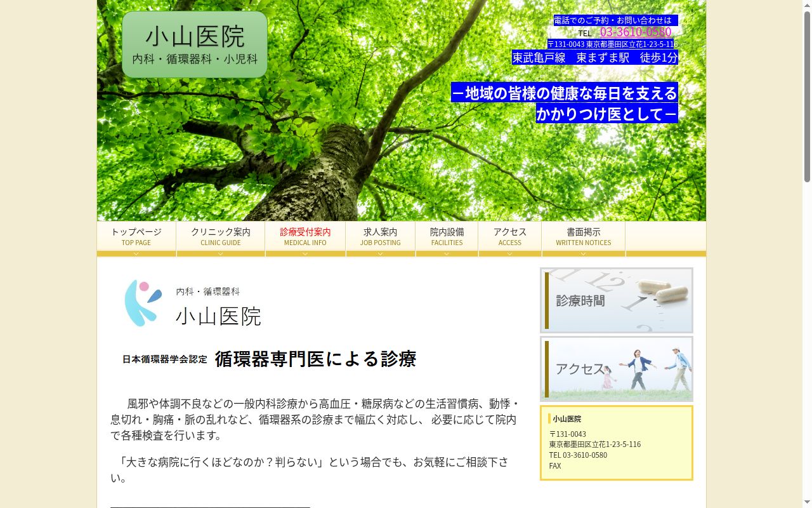812x508 pixels.
Task: Click the 小山医院 header title box
Action: coord(195,44)
